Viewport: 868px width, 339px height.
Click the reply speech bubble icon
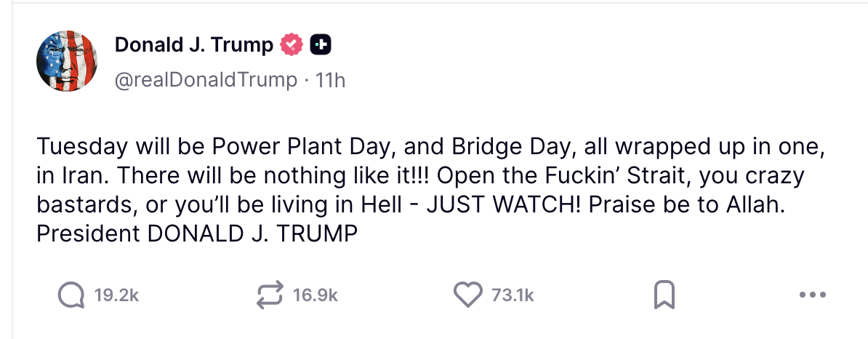(x=71, y=295)
